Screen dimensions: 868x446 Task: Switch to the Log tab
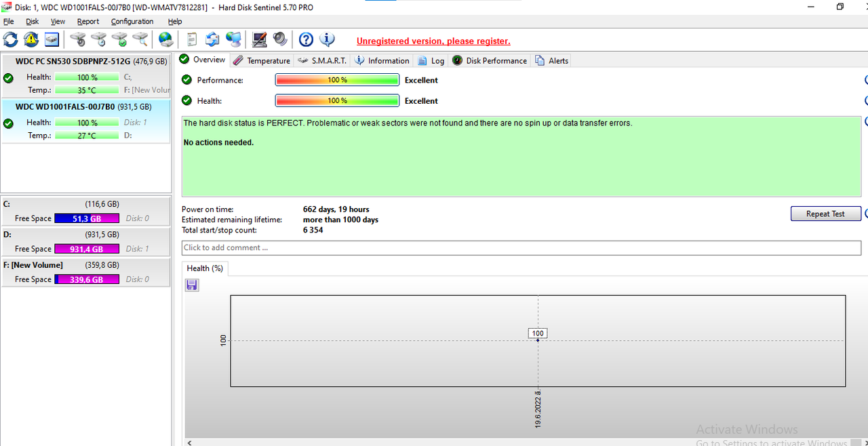pyautogui.click(x=431, y=60)
